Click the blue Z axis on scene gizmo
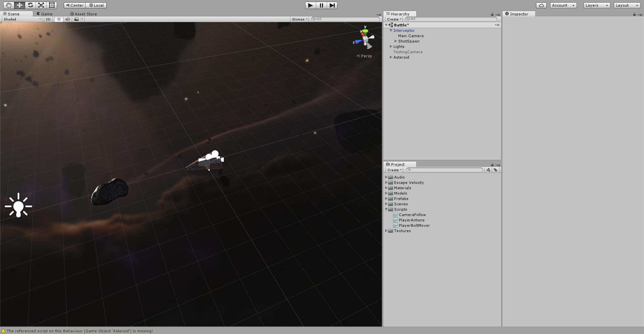644x334 pixels. [359, 42]
